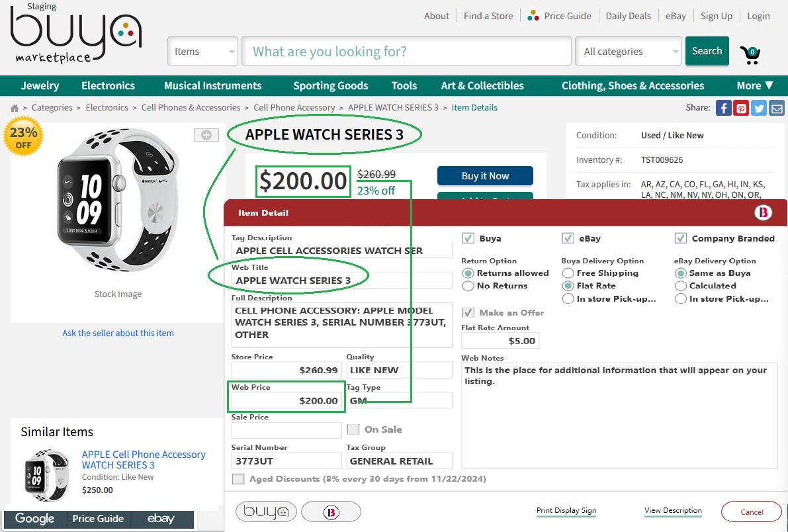Switch to the Google tab at bottom
Screen dimensions: 788x532
coord(34,519)
